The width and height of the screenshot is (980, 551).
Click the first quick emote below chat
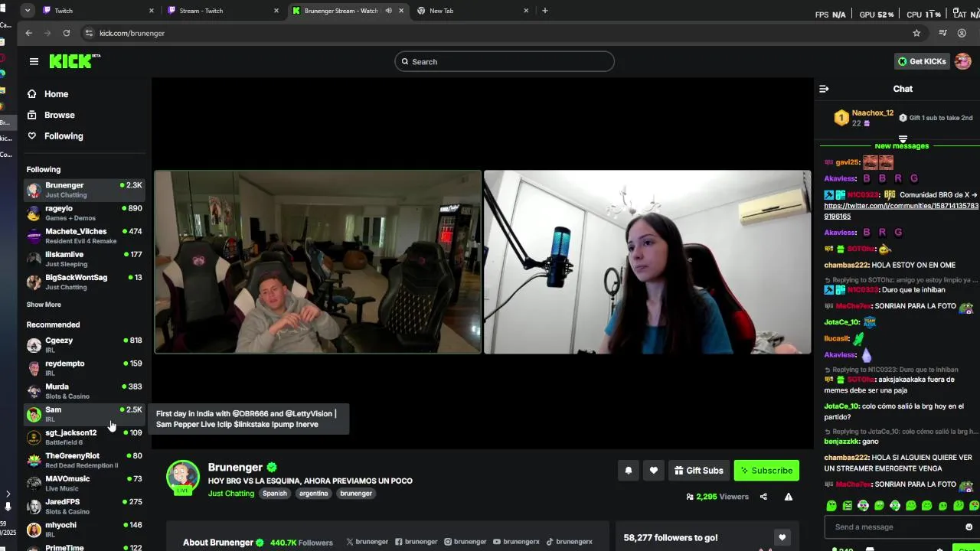tap(831, 506)
